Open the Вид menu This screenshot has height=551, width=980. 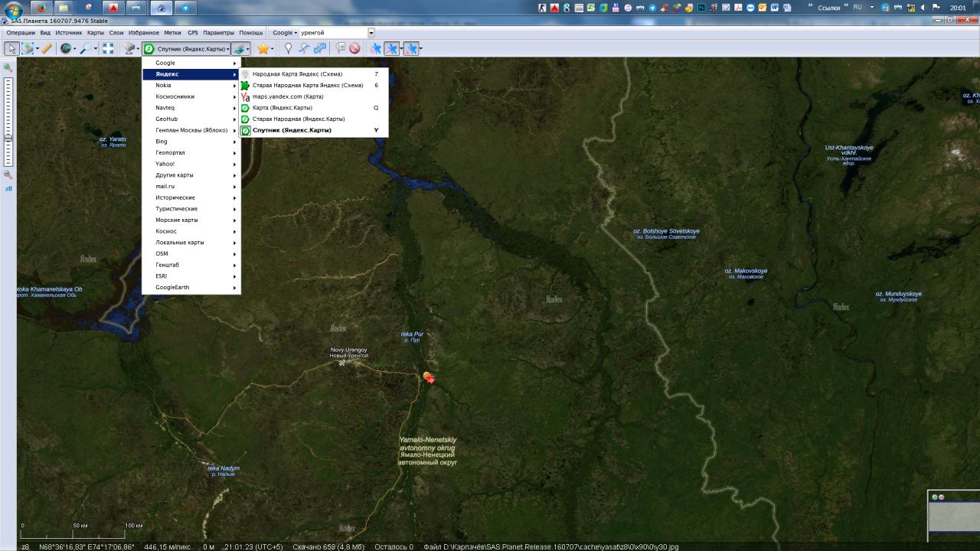click(x=45, y=33)
